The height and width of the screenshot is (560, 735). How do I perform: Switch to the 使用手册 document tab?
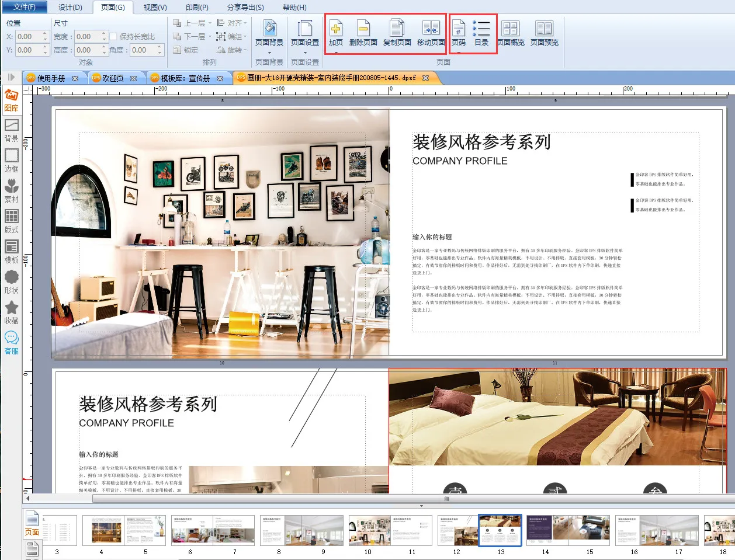tap(51, 78)
